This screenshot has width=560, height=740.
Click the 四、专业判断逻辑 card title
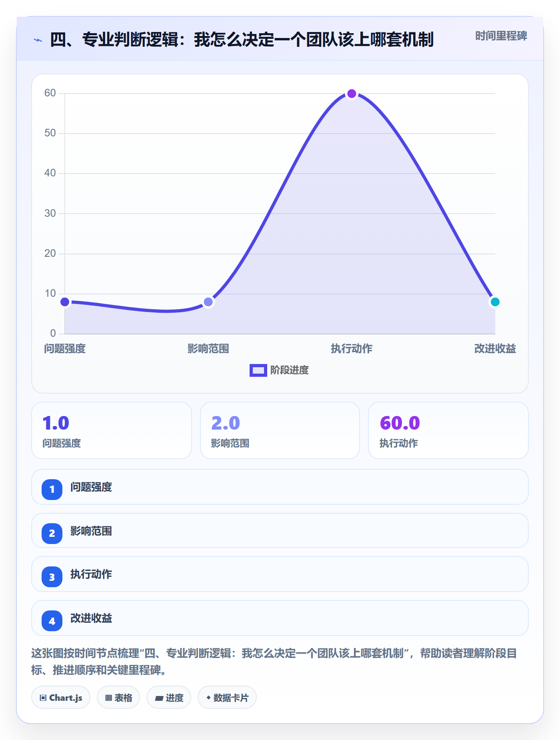pyautogui.click(x=242, y=40)
